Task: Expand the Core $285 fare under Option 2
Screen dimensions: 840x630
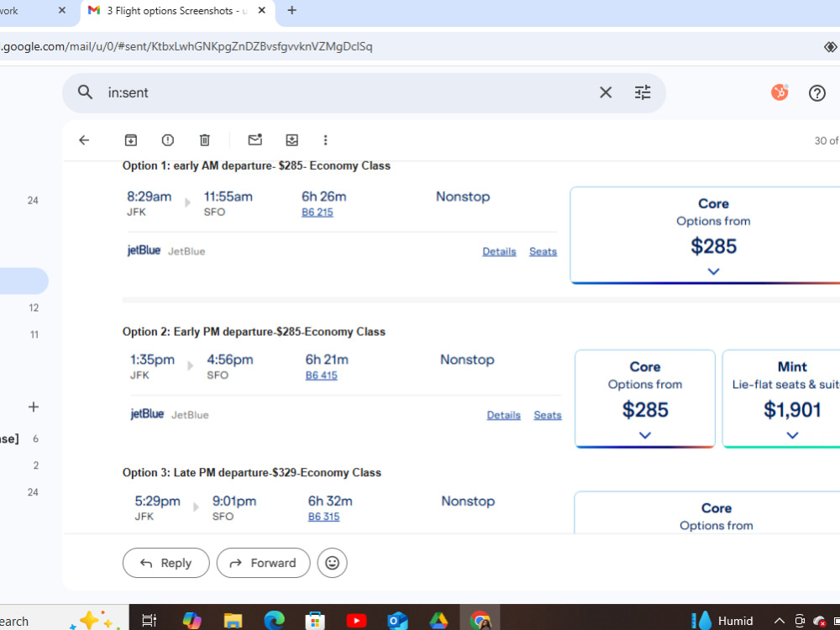Action: coord(645,435)
